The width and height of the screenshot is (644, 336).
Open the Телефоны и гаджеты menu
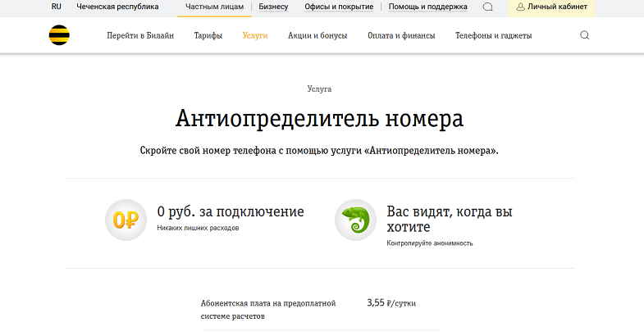tap(494, 36)
